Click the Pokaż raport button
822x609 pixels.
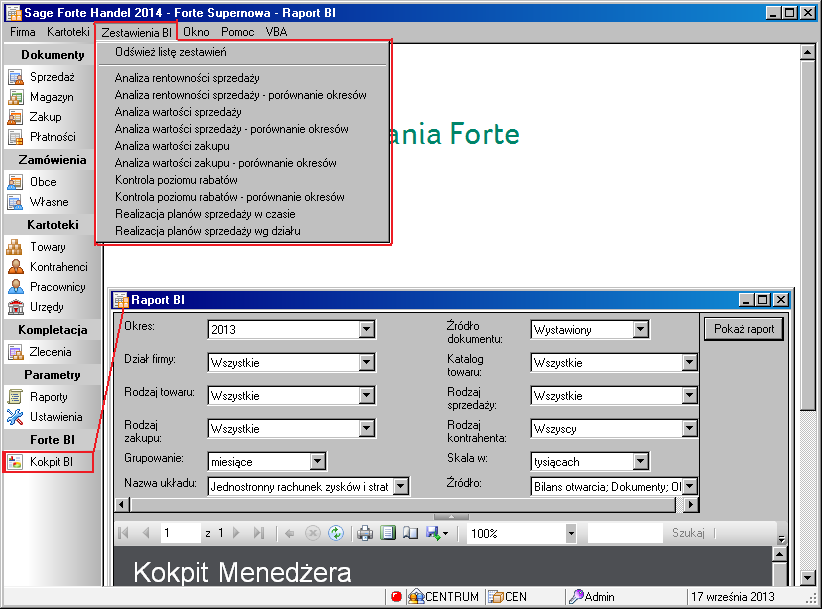[x=743, y=329]
